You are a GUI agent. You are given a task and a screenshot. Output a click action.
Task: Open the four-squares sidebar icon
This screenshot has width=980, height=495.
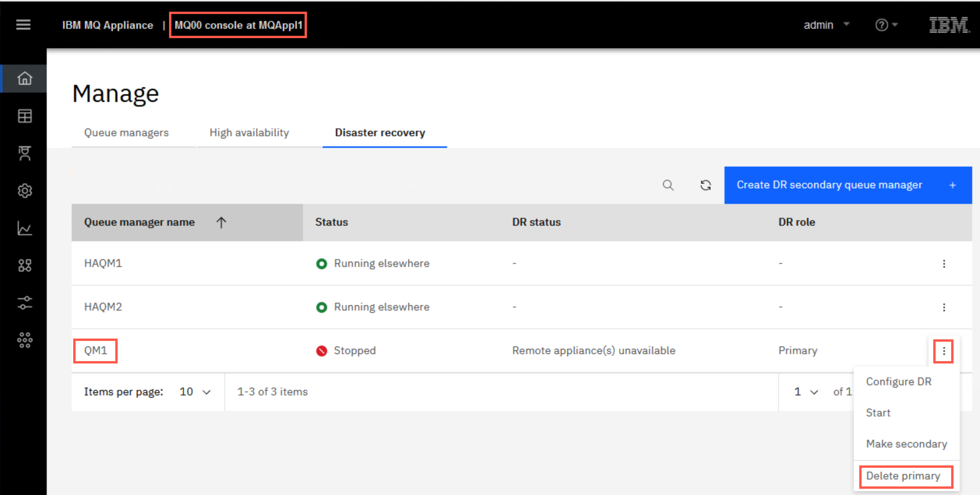[x=25, y=265]
